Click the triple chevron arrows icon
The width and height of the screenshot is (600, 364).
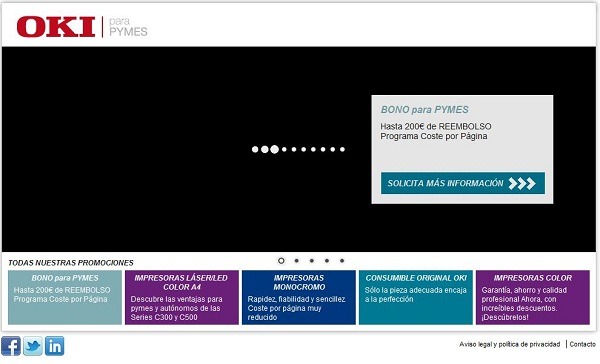[522, 183]
